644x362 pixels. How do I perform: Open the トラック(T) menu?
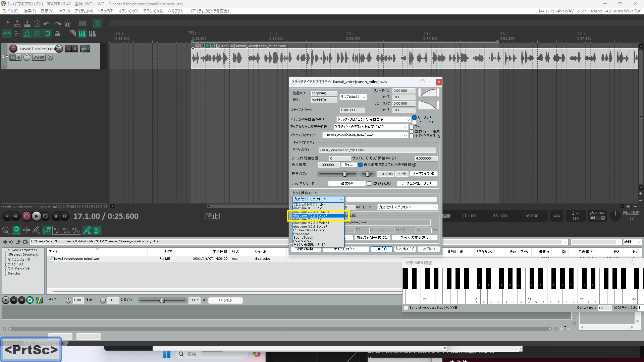(x=106, y=11)
